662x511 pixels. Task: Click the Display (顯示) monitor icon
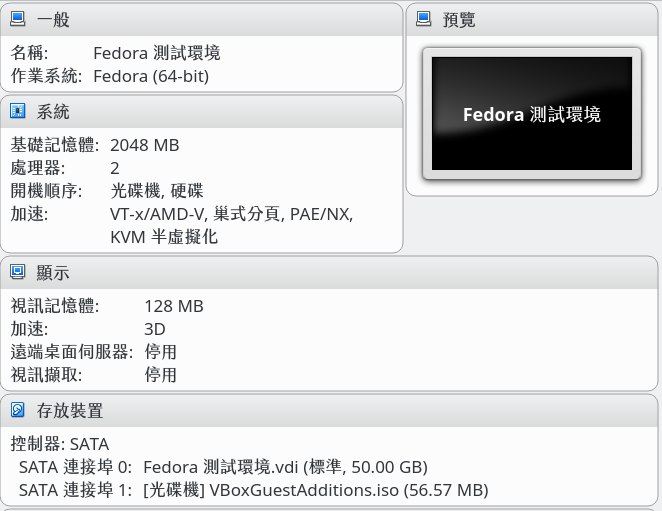click(x=17, y=272)
